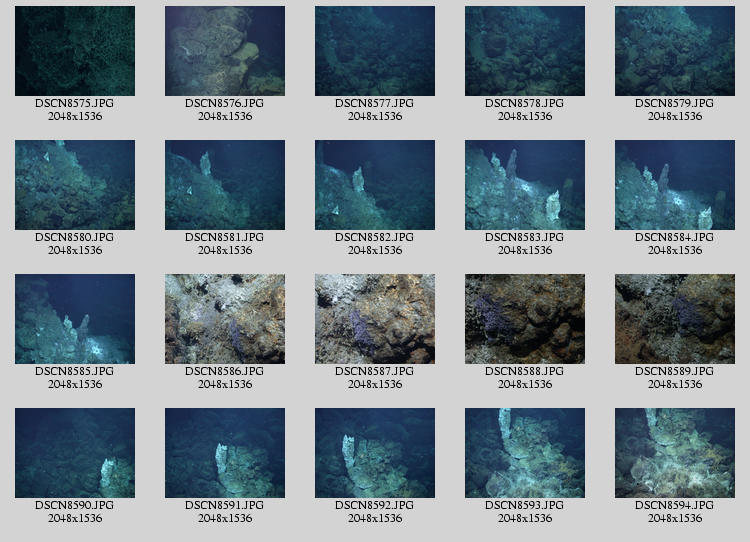Click the DSCN8594.JPG filename label
Screen dimensions: 750x542
pyautogui.click(x=675, y=505)
